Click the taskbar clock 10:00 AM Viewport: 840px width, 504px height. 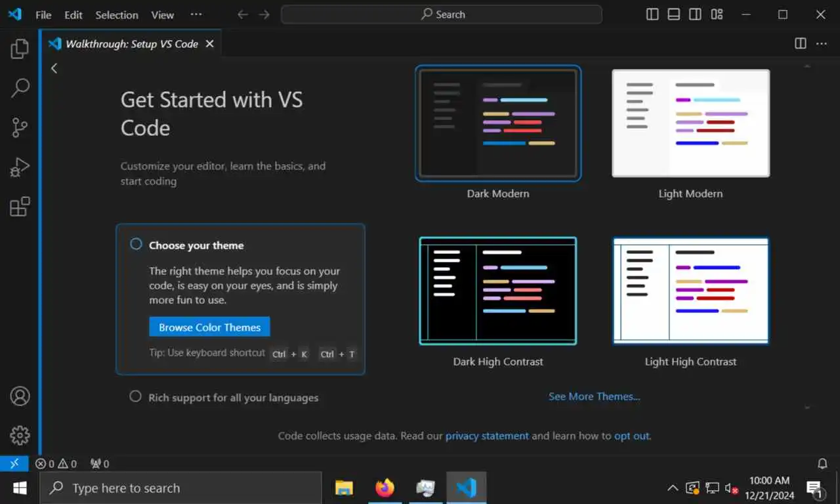[770, 480]
